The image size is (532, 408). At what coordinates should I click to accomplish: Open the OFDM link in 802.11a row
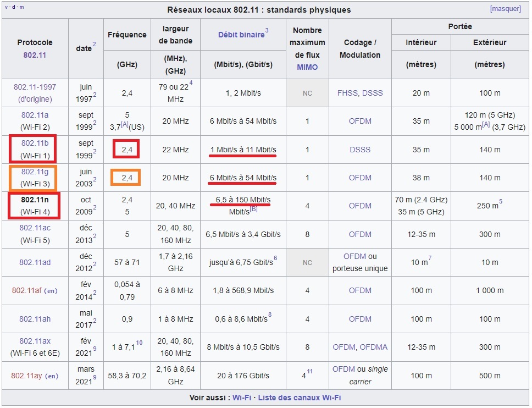click(360, 121)
